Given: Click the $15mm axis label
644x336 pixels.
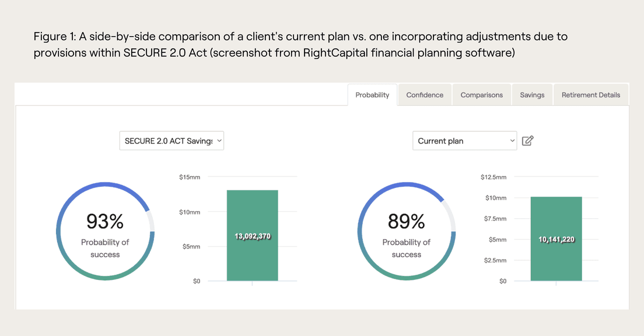Looking at the screenshot, I should pos(190,177).
